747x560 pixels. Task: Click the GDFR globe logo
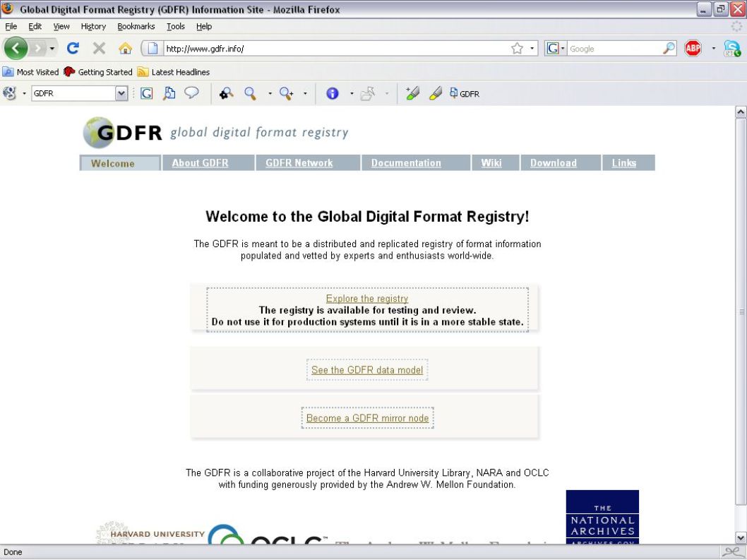pyautogui.click(x=123, y=132)
